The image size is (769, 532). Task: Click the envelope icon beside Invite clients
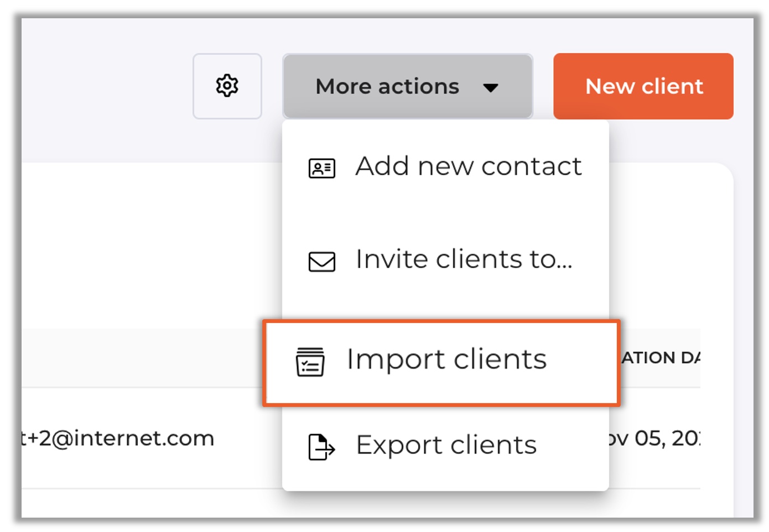click(x=322, y=262)
